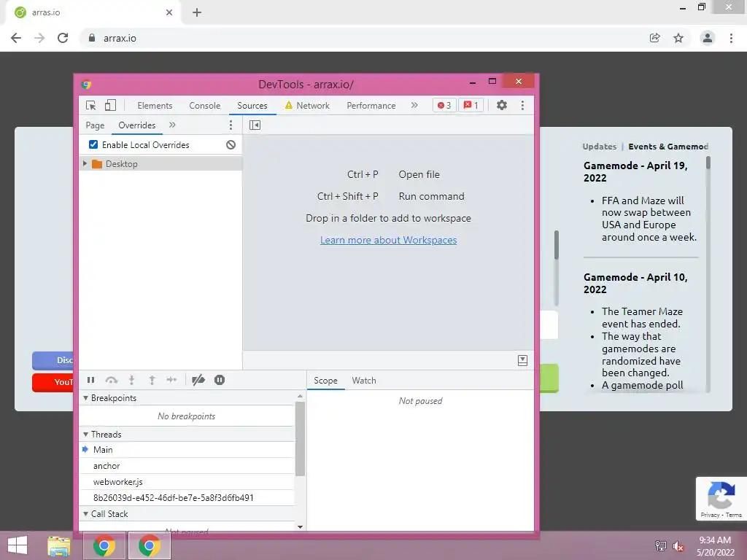Select the Main thread row
747x560 pixels.
click(187, 449)
